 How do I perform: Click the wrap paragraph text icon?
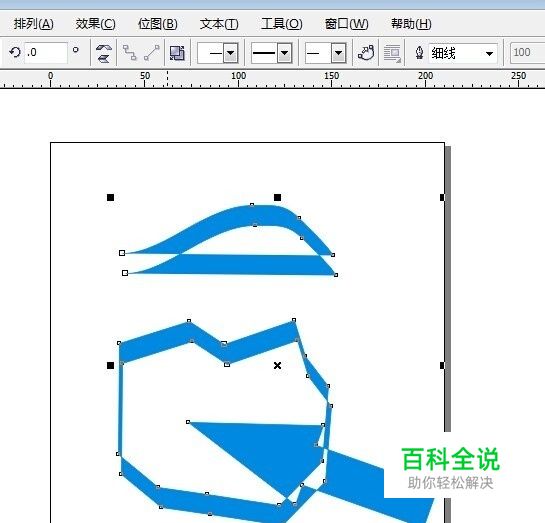(x=392, y=53)
